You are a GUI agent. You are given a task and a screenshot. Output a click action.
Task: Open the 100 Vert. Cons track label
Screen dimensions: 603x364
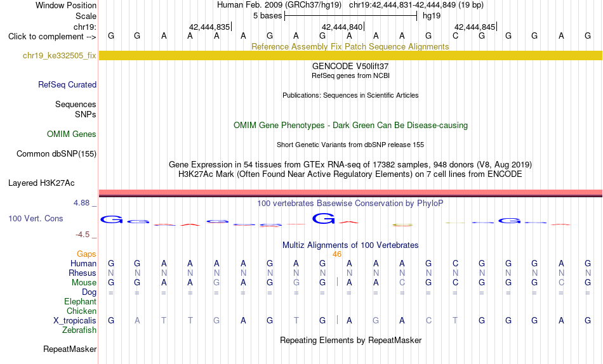tap(36, 218)
